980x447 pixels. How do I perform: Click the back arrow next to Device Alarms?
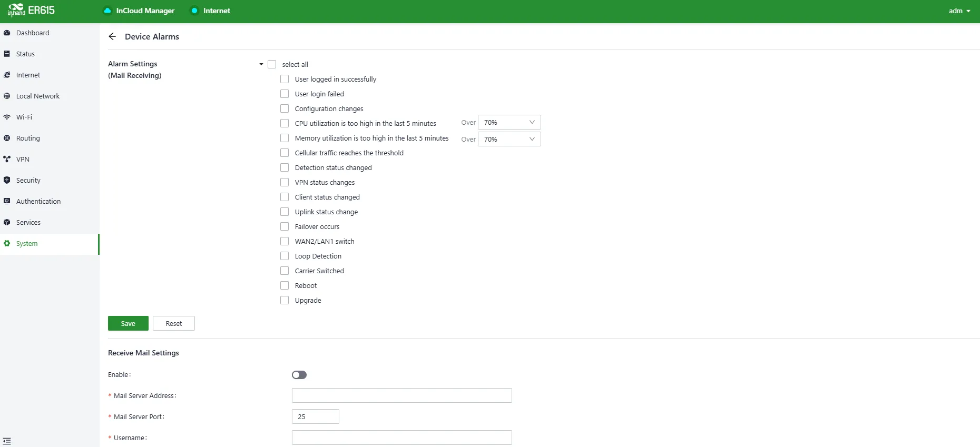coord(112,36)
